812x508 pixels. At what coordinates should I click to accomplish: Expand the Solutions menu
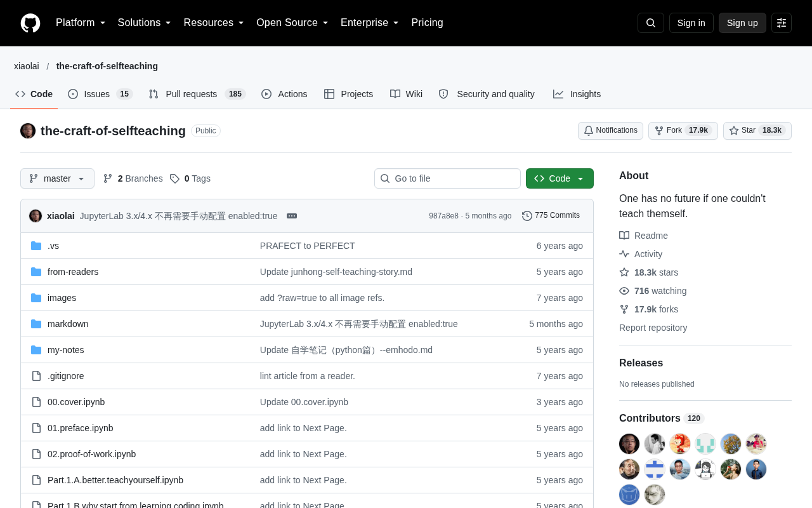(x=144, y=23)
